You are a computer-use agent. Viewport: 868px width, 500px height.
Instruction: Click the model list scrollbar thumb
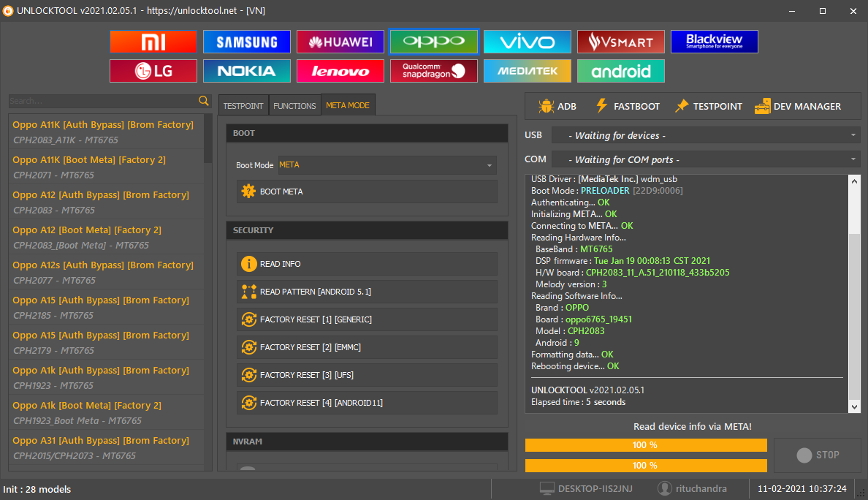pyautogui.click(x=208, y=138)
